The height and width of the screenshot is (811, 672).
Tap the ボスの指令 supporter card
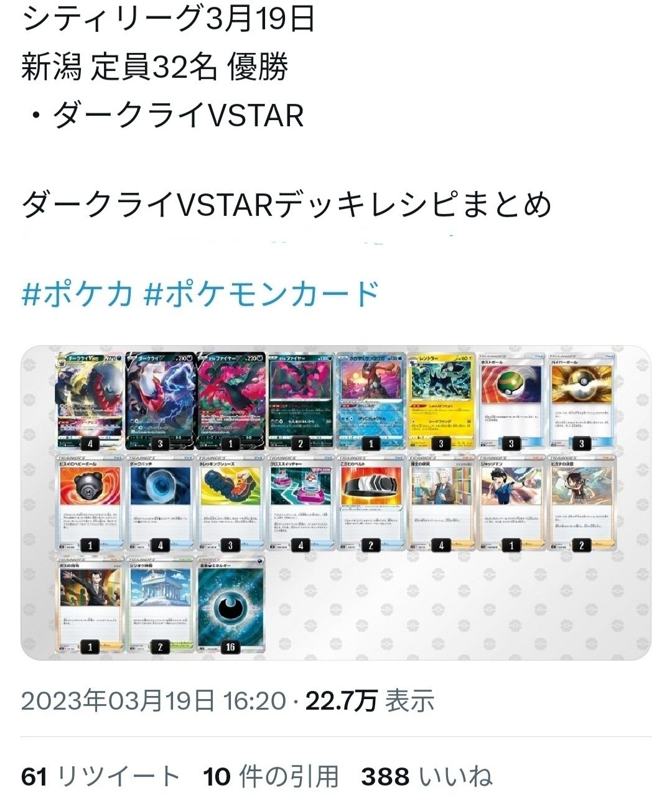[x=90, y=605]
